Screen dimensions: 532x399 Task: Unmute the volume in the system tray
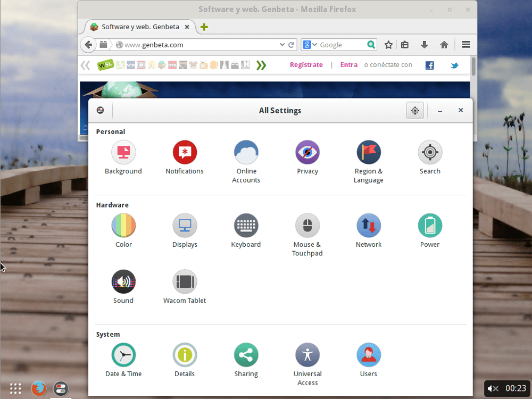click(x=493, y=388)
